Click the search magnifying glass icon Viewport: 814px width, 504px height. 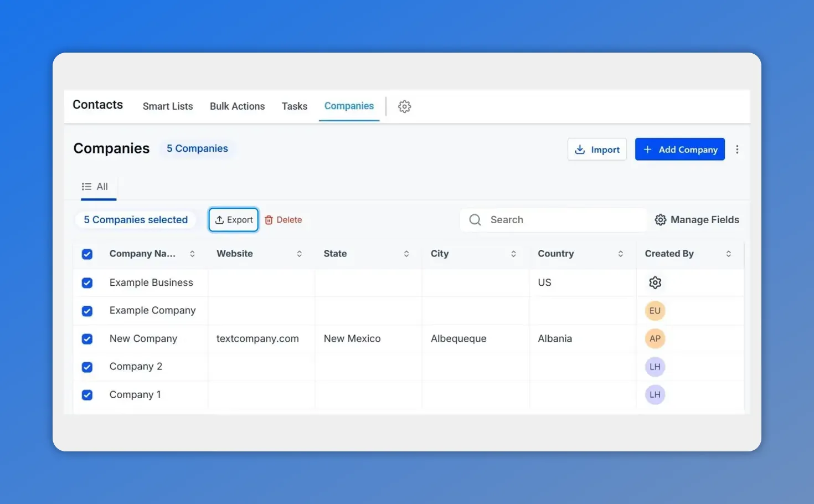pos(475,219)
